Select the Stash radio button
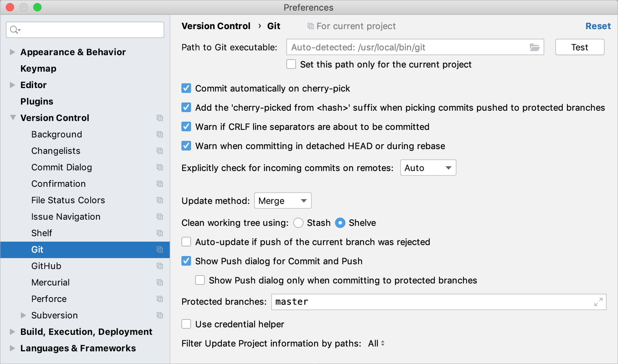Image resolution: width=618 pixels, height=364 pixels. 298,223
